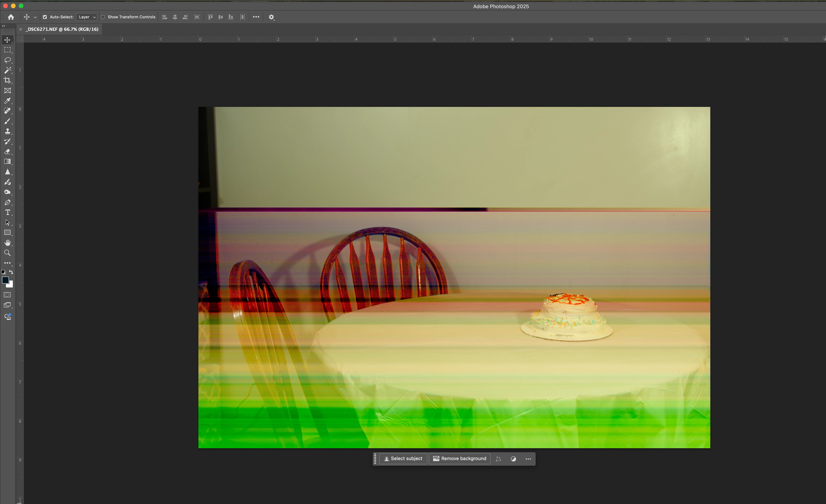This screenshot has height=504, width=826.
Task: Expand the collapsed toolbar double-arrow
Action: pos(4,26)
